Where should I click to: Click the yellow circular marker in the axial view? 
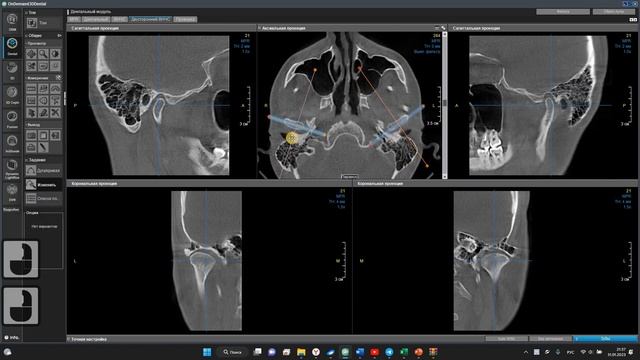pyautogui.click(x=291, y=138)
